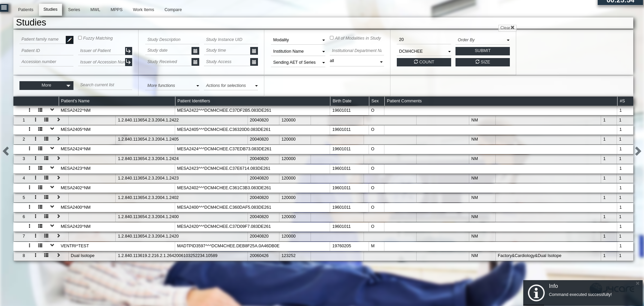This screenshot has width=644, height=306.
Task: Click the COUNT button
Action: click(x=424, y=62)
